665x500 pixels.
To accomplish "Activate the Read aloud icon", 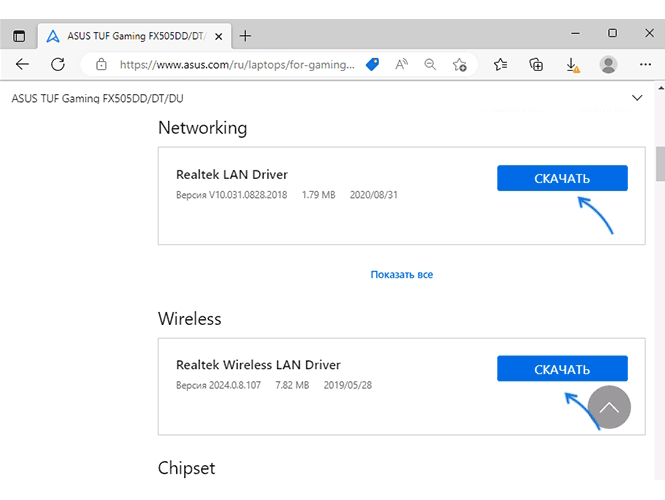I will [x=401, y=64].
